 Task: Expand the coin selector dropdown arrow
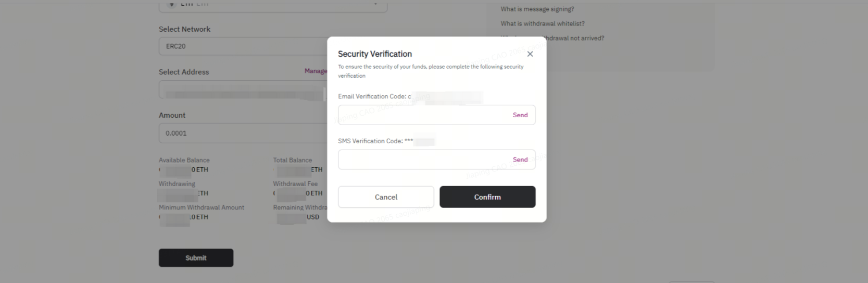coord(375,4)
